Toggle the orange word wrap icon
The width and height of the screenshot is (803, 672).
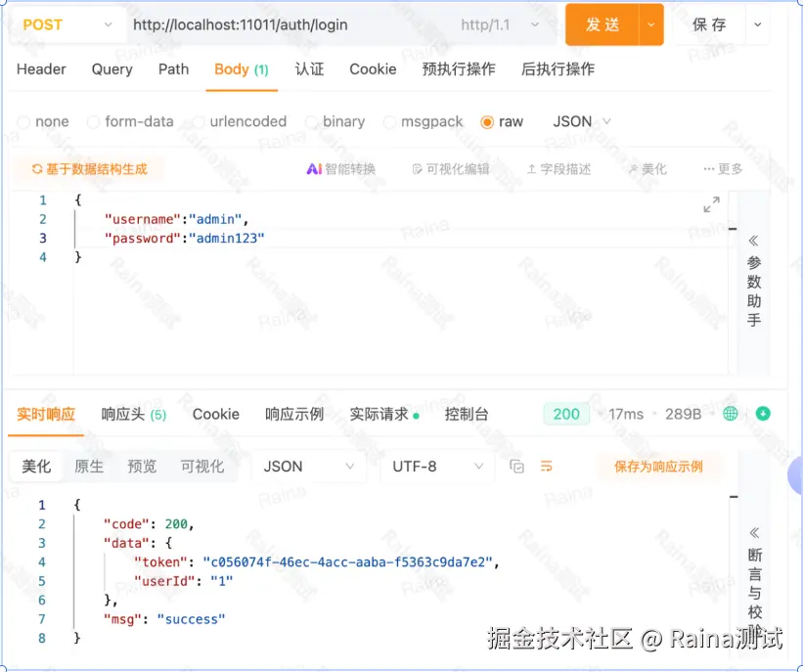coord(547,467)
